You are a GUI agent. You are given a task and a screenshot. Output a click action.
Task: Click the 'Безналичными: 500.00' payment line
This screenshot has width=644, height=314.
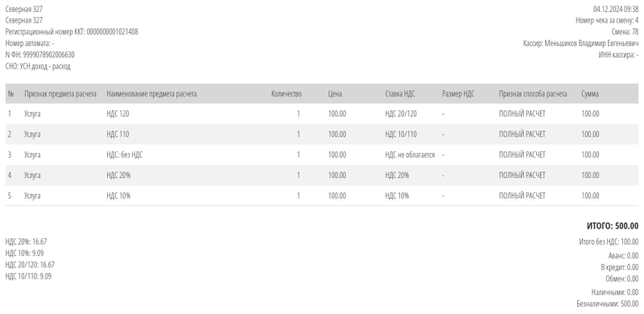(x=608, y=304)
